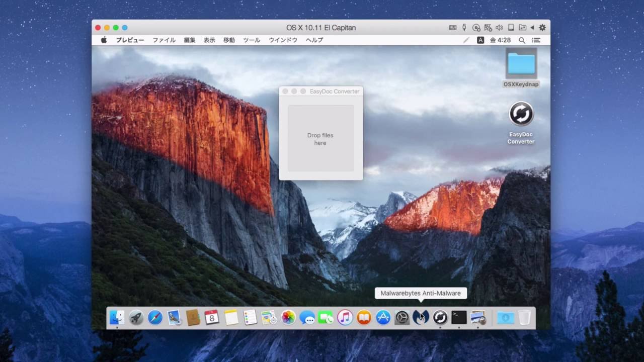Launch Safari from the Dock
The width and height of the screenshot is (644, 362).
pos(155,317)
